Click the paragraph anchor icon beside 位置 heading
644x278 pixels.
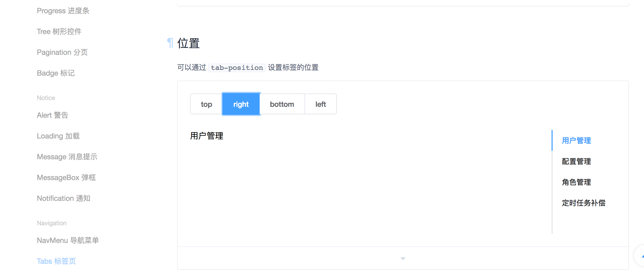pyautogui.click(x=170, y=43)
